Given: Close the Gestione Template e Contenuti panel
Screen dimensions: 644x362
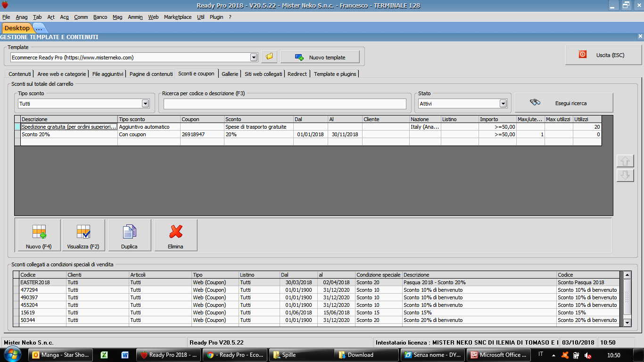Looking at the screenshot, I should pos(640,36).
